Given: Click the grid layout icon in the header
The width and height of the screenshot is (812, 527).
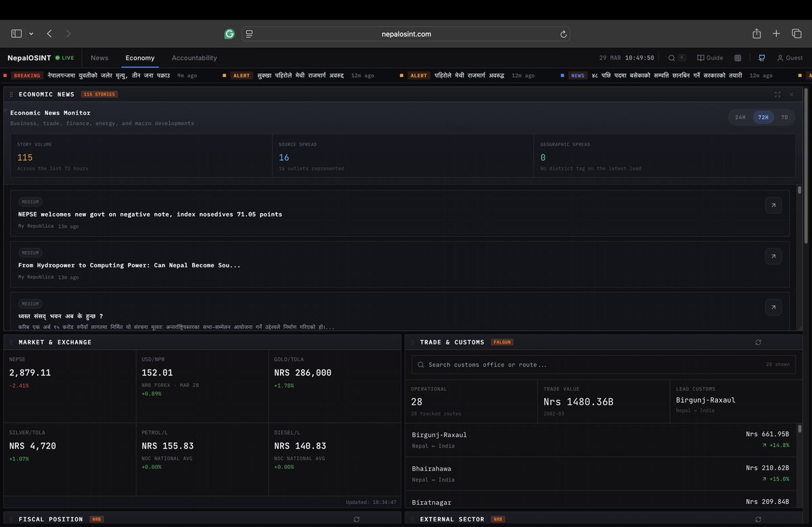Looking at the screenshot, I should (x=738, y=58).
